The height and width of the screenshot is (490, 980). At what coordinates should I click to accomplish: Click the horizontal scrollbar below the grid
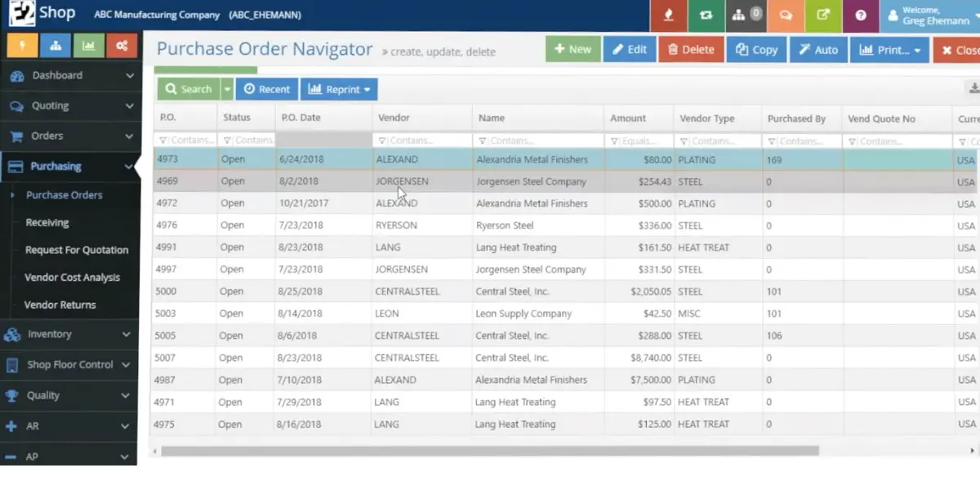point(490,451)
